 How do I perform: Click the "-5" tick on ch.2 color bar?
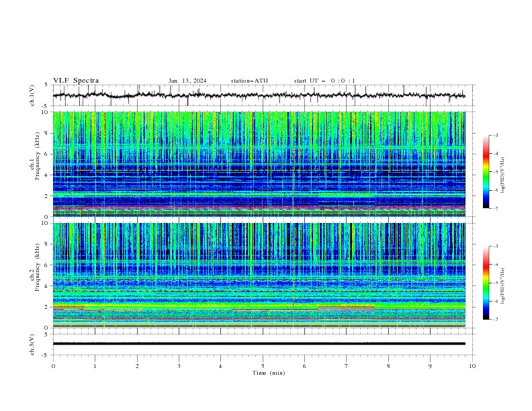496,283
